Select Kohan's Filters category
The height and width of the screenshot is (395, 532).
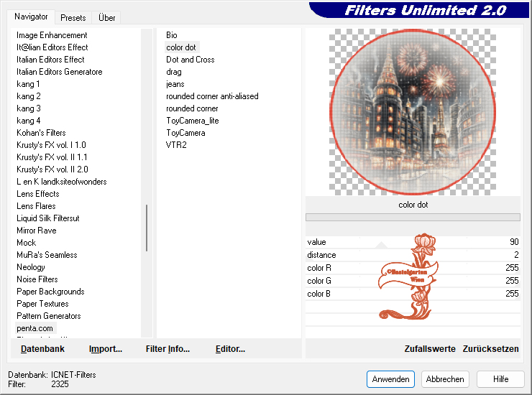(41, 133)
